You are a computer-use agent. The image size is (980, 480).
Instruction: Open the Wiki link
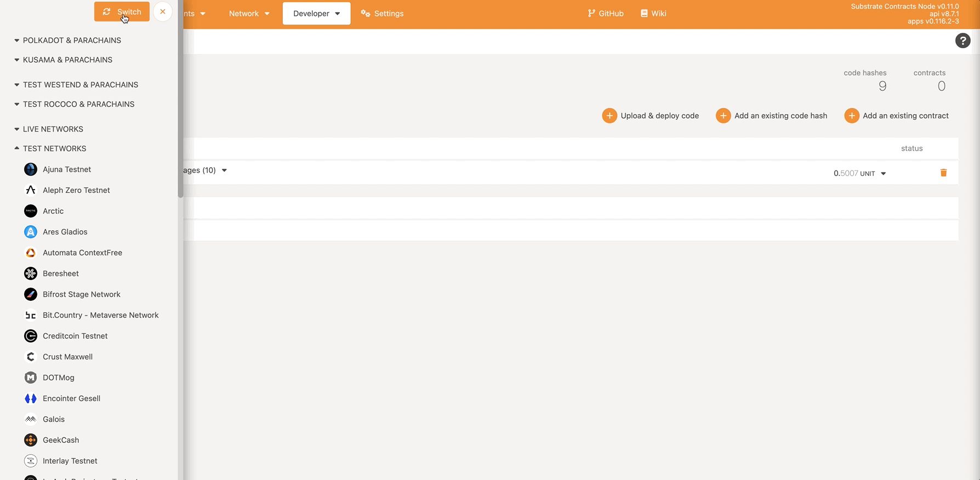point(653,13)
